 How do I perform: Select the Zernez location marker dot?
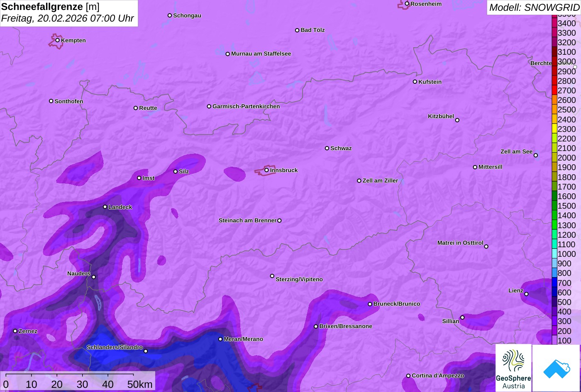click(x=15, y=331)
